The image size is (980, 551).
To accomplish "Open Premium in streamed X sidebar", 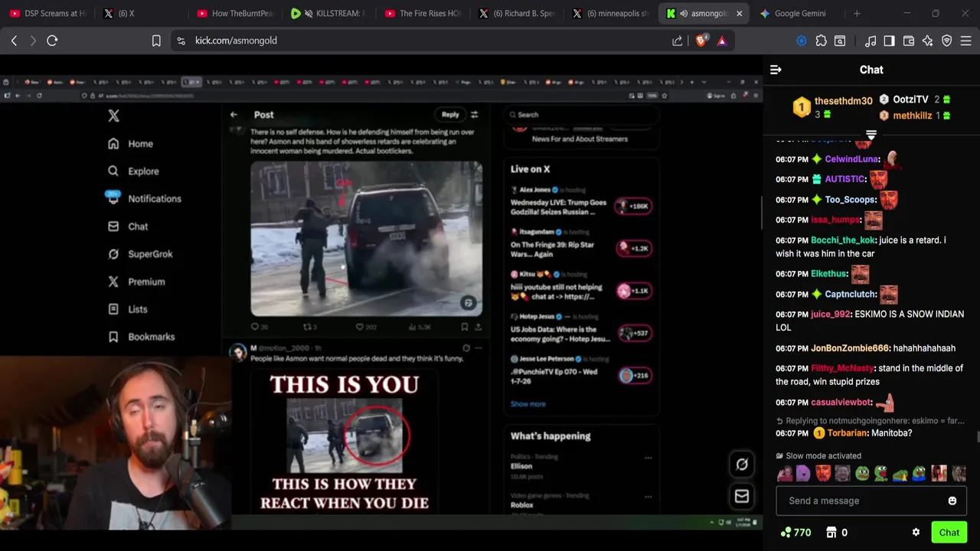I will point(136,282).
